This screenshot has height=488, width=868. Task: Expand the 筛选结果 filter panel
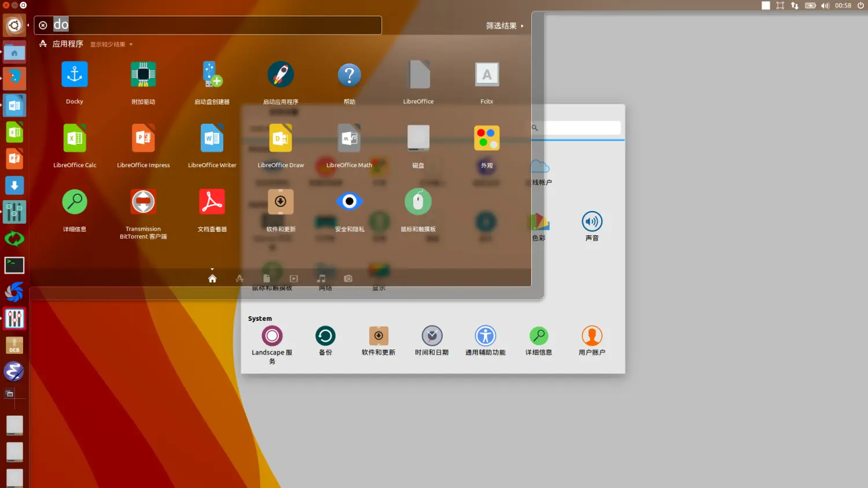pos(504,26)
